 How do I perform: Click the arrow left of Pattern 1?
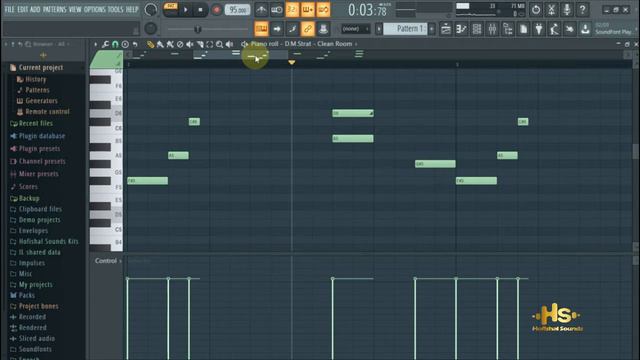(379, 29)
